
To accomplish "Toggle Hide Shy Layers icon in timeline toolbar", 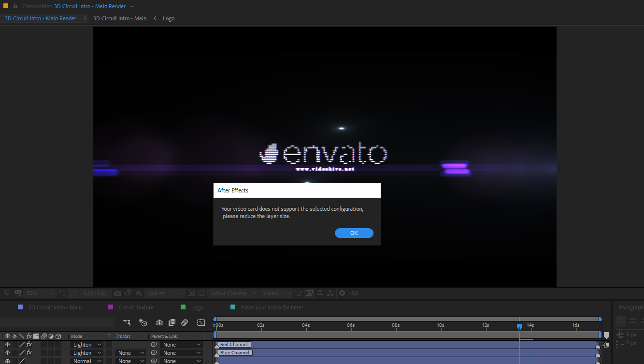I will (x=159, y=322).
